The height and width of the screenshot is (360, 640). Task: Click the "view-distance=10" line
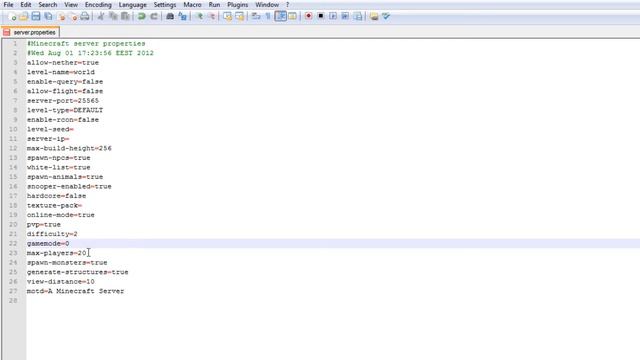61,282
